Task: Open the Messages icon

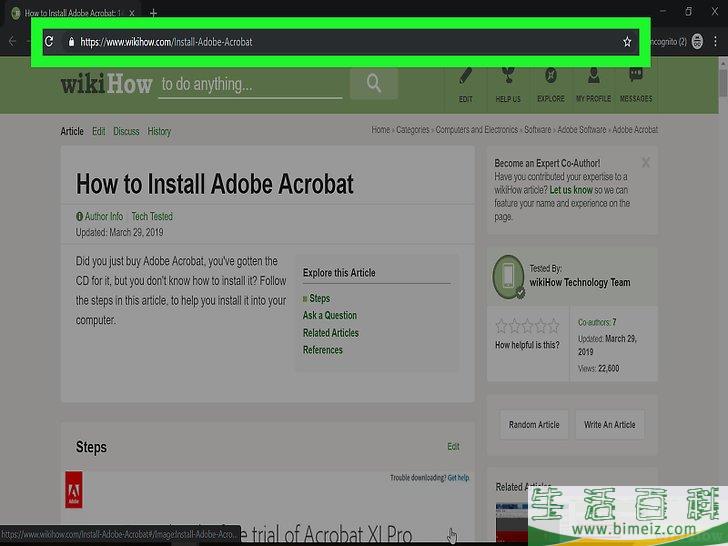Action: coord(636,84)
